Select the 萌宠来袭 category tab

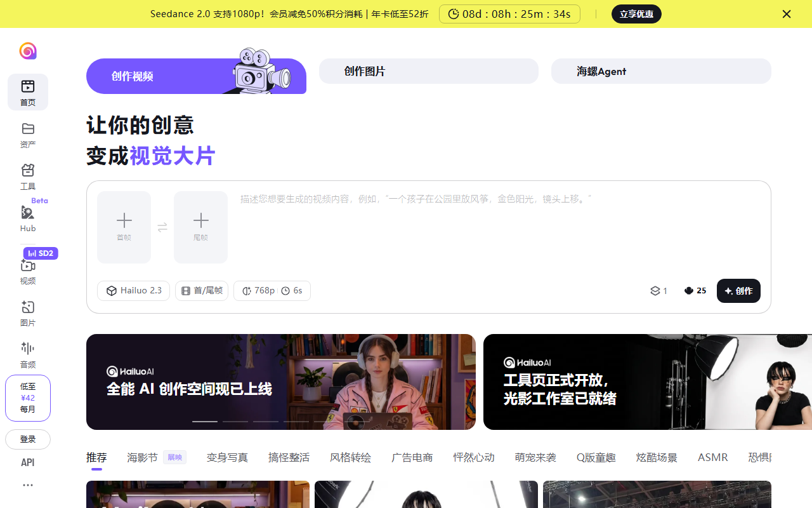coord(535,457)
